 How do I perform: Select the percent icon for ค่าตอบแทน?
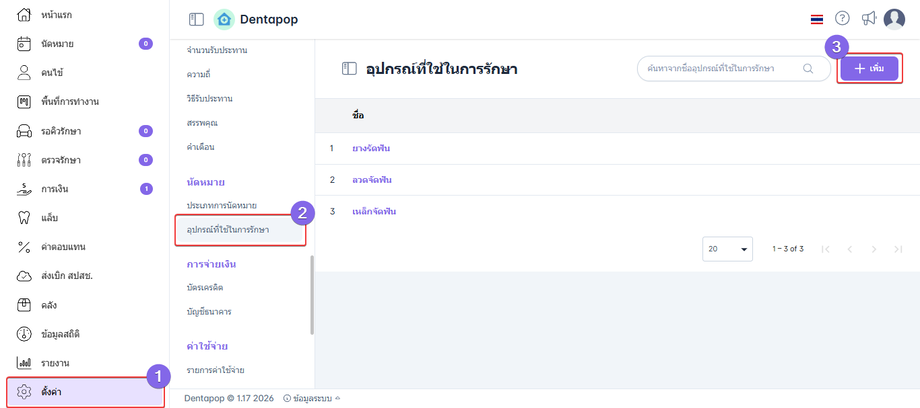click(x=25, y=247)
